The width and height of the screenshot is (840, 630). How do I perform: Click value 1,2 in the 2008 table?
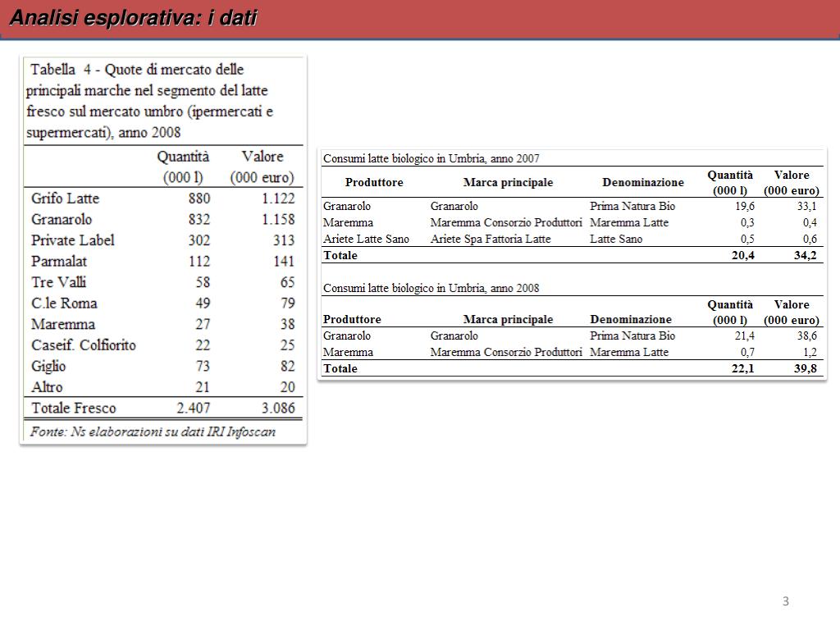point(810,353)
